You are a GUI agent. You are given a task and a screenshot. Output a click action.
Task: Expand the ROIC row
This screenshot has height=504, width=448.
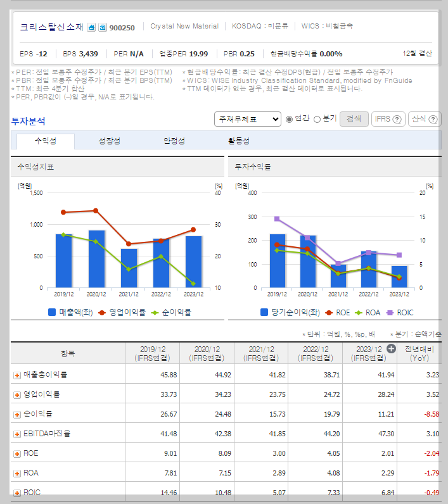(x=17, y=493)
